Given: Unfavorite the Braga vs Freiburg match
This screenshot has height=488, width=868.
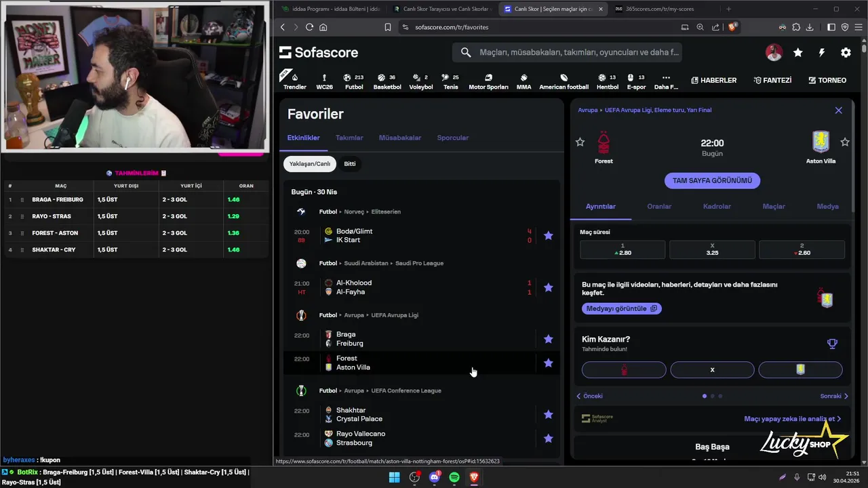Looking at the screenshot, I should point(549,339).
